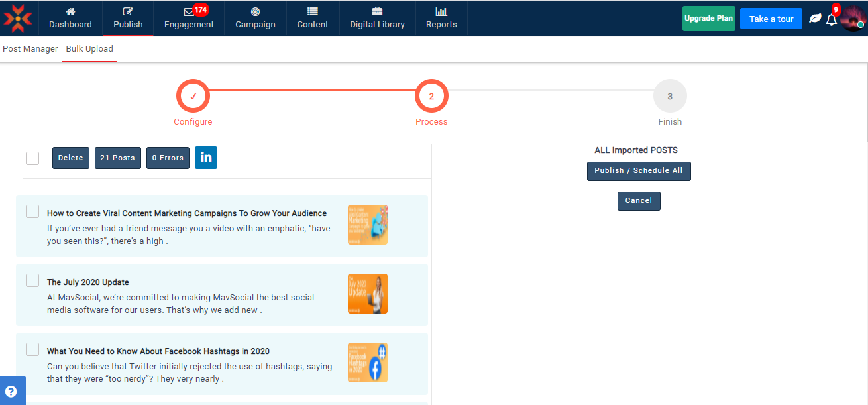
Task: Open the notifications bell icon
Action: coord(831,19)
